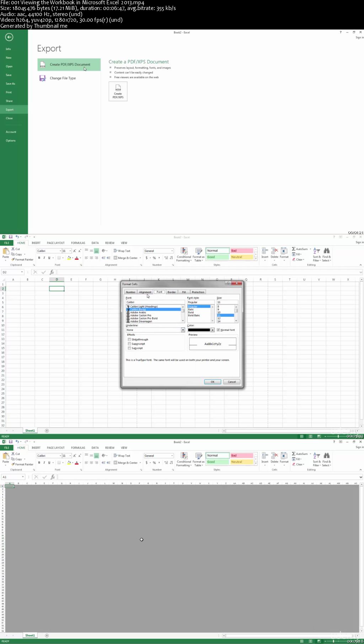364x644 pixels.
Task: Open the Calibri font name dropdown in the window with cell A1 selected
Action: click(x=60, y=456)
